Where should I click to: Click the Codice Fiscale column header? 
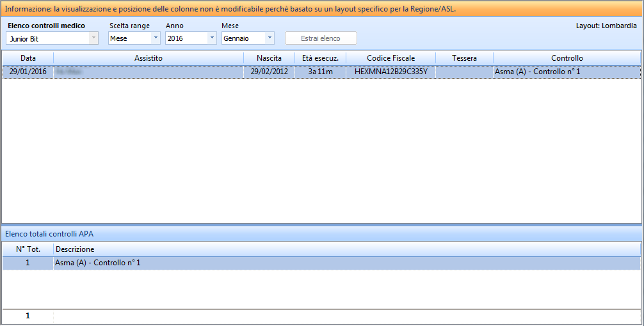pyautogui.click(x=390, y=58)
